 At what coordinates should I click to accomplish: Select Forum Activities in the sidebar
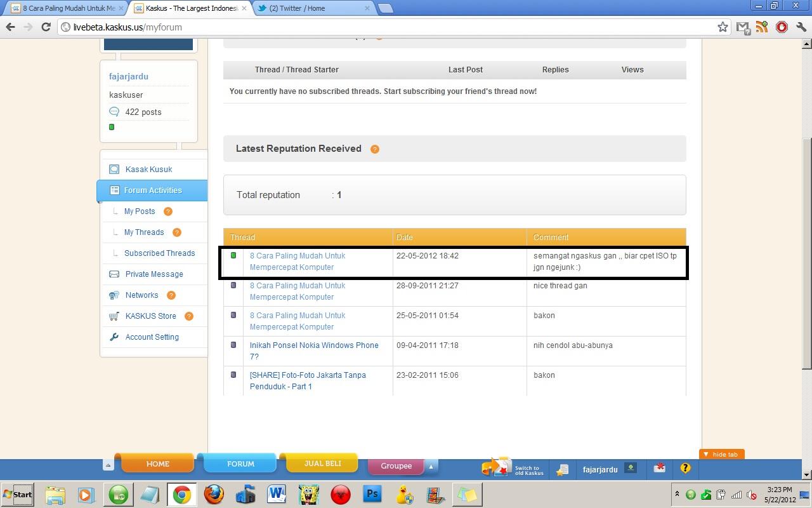click(152, 190)
